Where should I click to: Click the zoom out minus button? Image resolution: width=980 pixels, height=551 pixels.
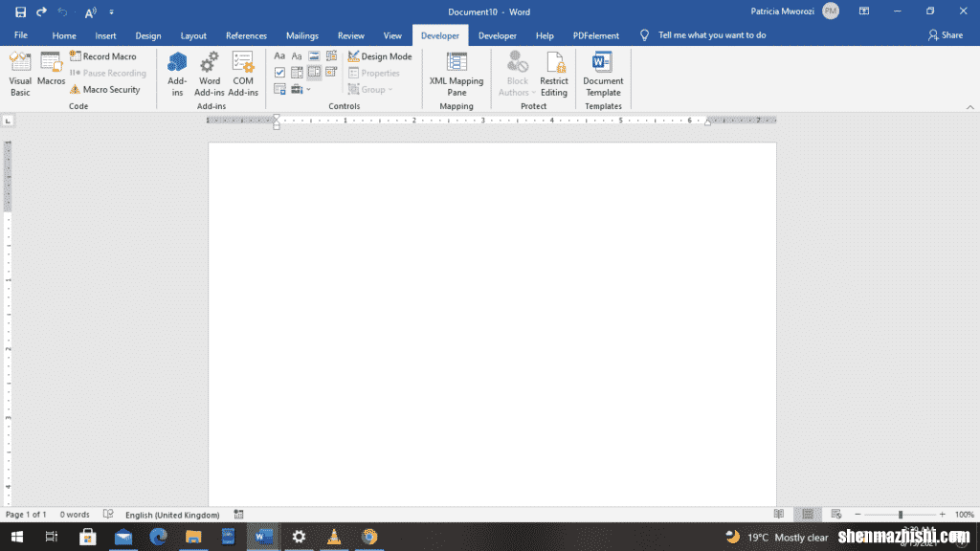tap(857, 514)
